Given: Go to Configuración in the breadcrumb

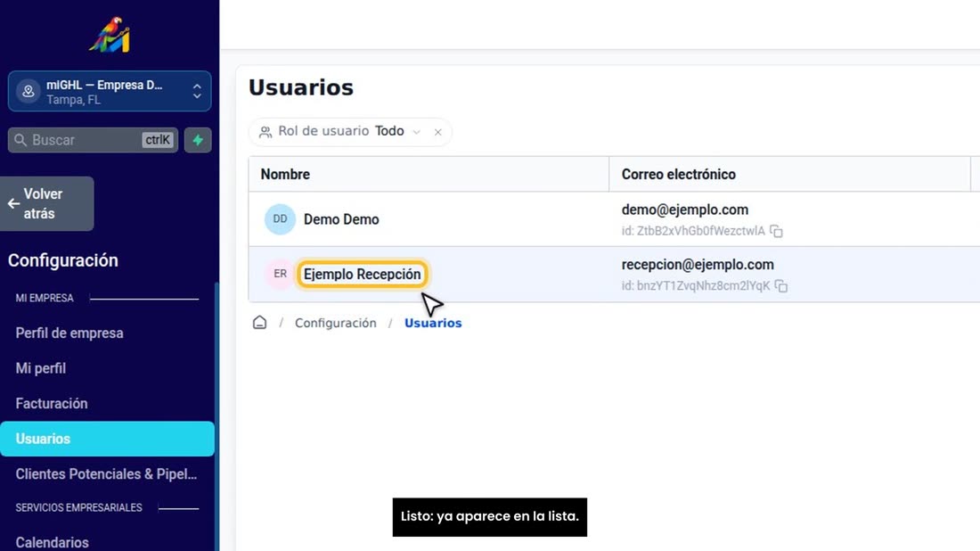Looking at the screenshot, I should (x=336, y=323).
